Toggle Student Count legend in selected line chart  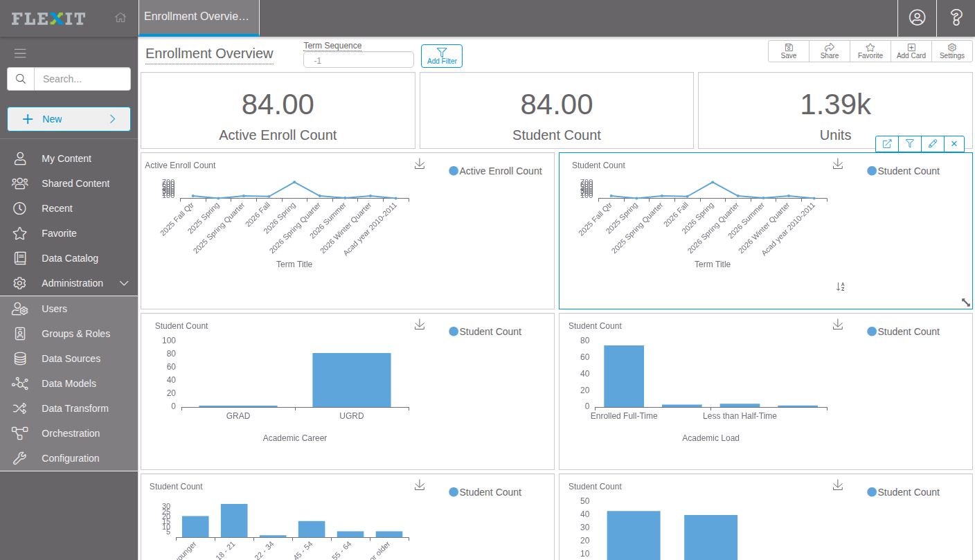click(x=903, y=171)
